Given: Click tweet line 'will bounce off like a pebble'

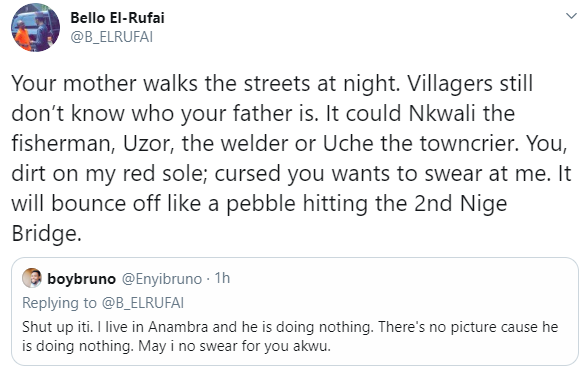Looking at the screenshot, I should coord(259,203).
